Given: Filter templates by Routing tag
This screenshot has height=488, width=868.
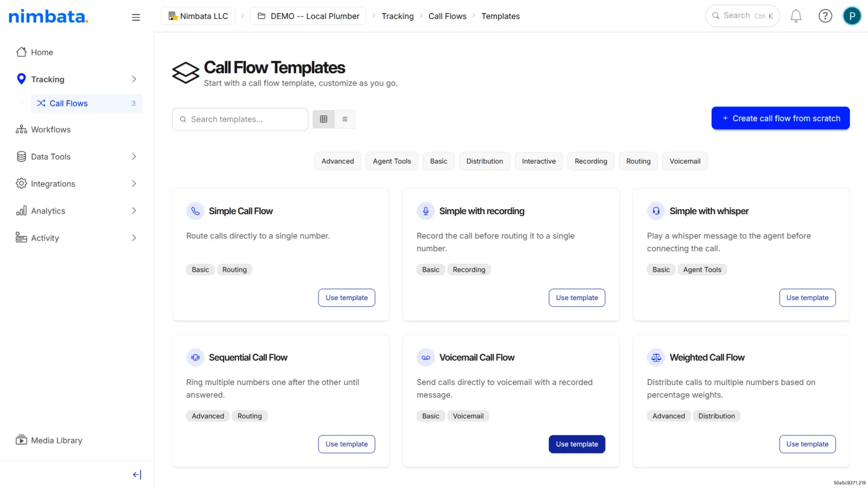Looking at the screenshot, I should [x=638, y=161].
